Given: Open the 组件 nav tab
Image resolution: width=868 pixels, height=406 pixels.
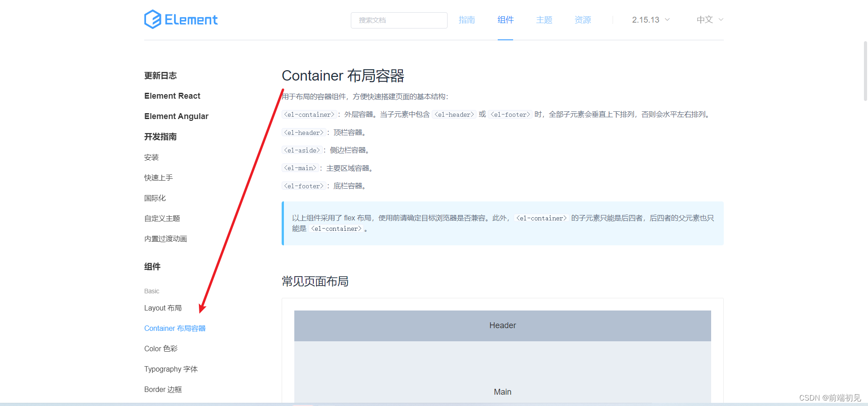Looking at the screenshot, I should point(505,20).
